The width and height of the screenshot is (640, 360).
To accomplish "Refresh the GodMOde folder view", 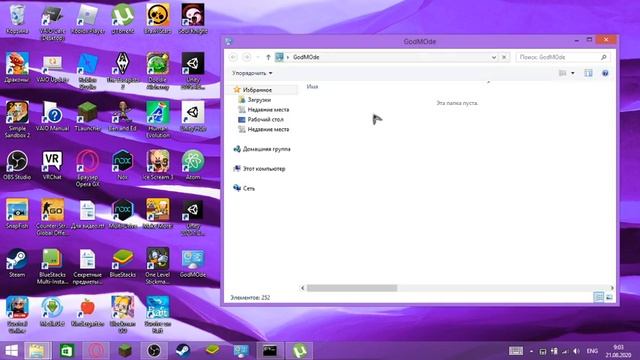I will [504, 57].
